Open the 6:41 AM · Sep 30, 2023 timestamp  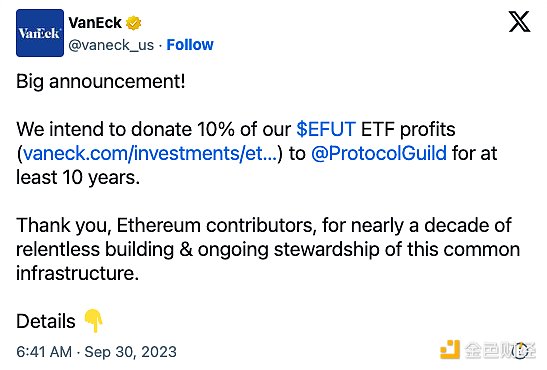(96, 352)
